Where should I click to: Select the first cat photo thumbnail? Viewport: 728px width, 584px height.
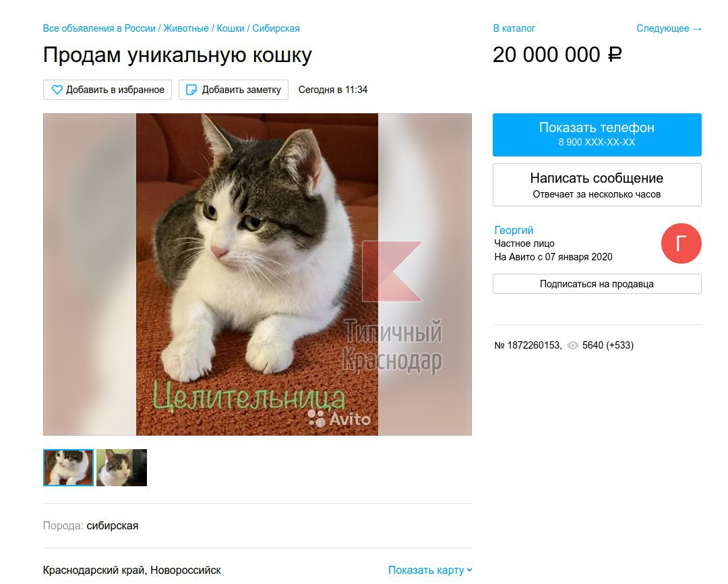click(x=68, y=467)
